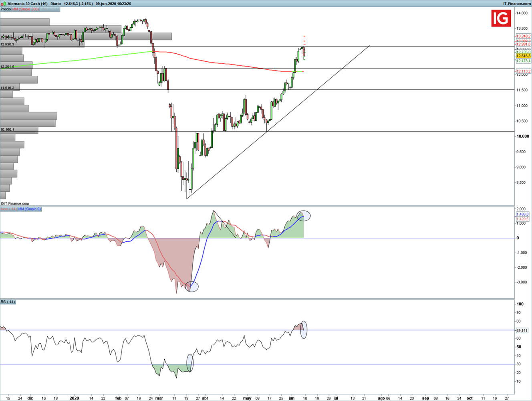532x401 pixels.
Task: Click the © IT-Finance.com copyright text
Action: pos(15,204)
